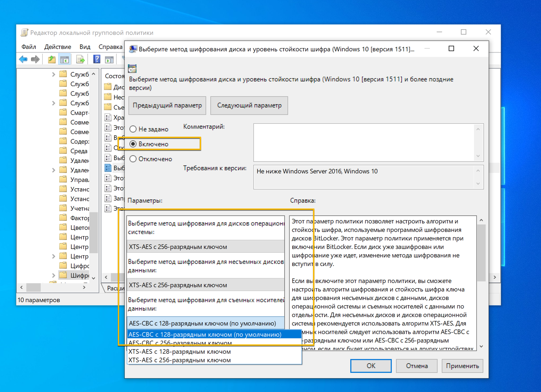Click the help text scroll-down arrow

(x=481, y=346)
